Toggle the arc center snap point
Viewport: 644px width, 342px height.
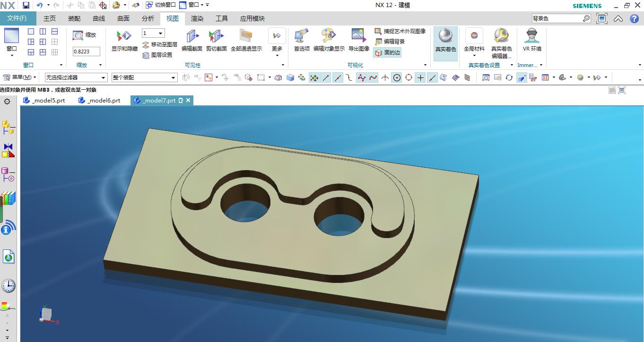(x=397, y=77)
